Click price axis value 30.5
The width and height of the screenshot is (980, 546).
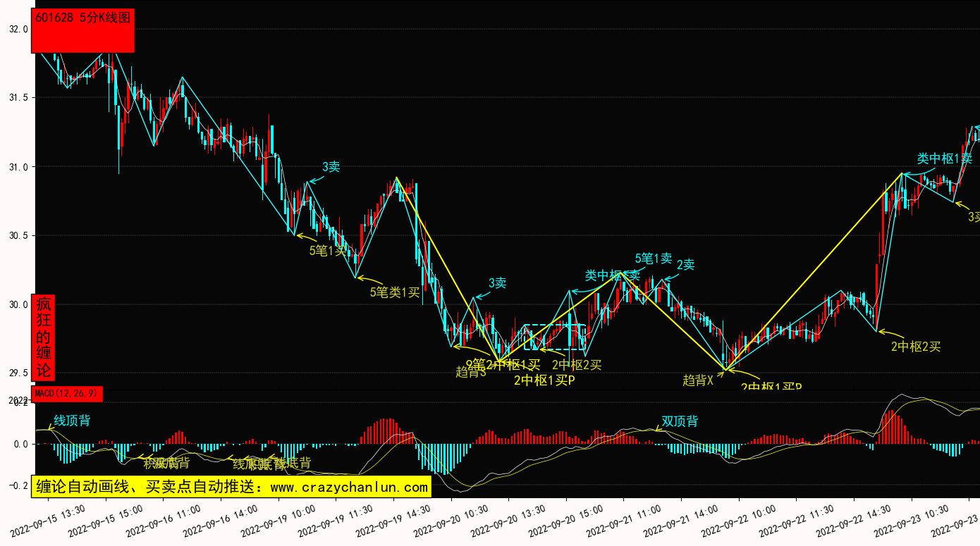[x=18, y=236]
